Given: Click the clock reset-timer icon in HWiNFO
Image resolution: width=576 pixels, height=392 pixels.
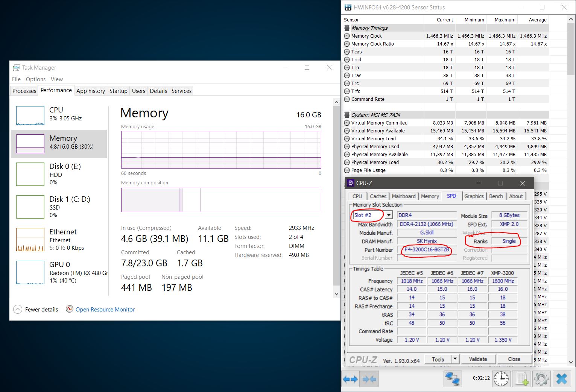Looking at the screenshot, I should pos(501,379).
